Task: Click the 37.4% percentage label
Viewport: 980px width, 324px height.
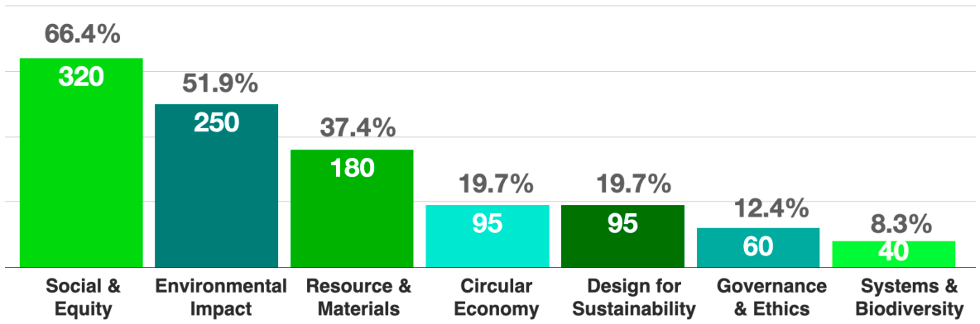Action: [358, 129]
